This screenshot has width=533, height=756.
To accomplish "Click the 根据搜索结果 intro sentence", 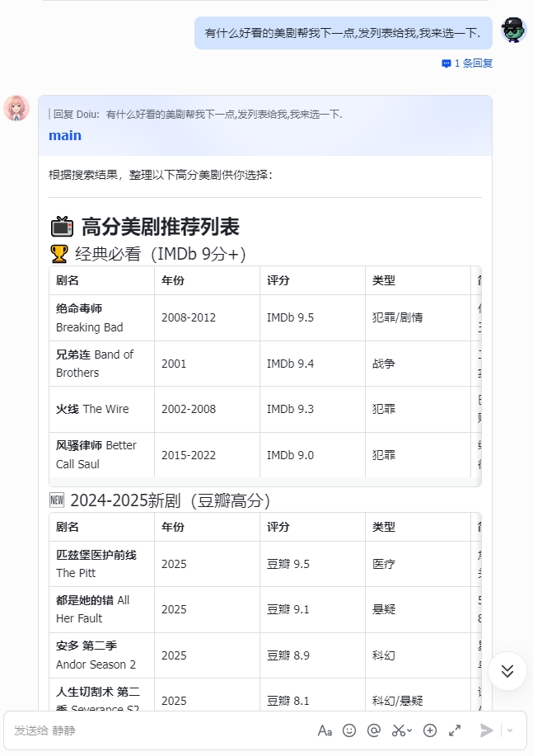I will [x=161, y=175].
